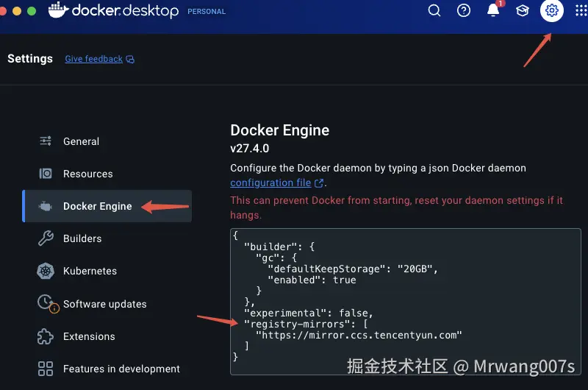The image size is (588, 390).
Task: Click the PERSONAL plan badge
Action: tap(207, 12)
